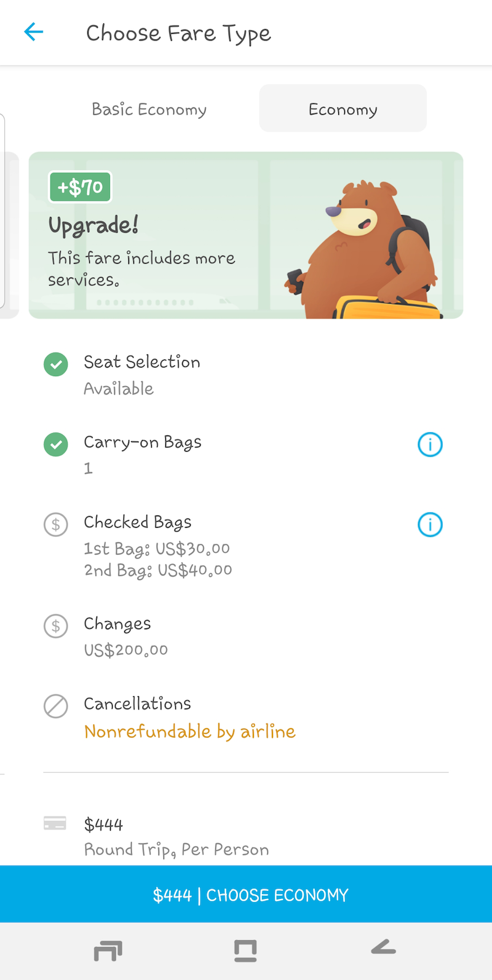492x980 pixels.
Task: Open Checked Bags info icon
Action: [x=430, y=524]
